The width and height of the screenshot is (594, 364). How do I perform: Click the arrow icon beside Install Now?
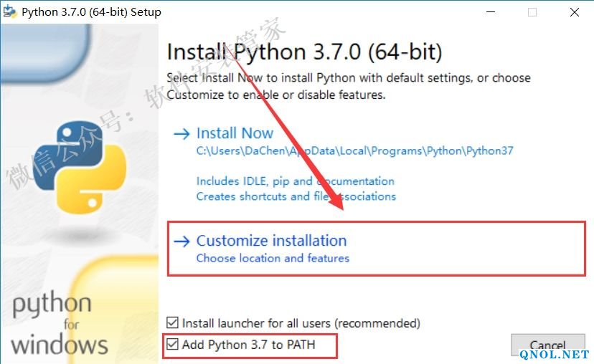183,133
